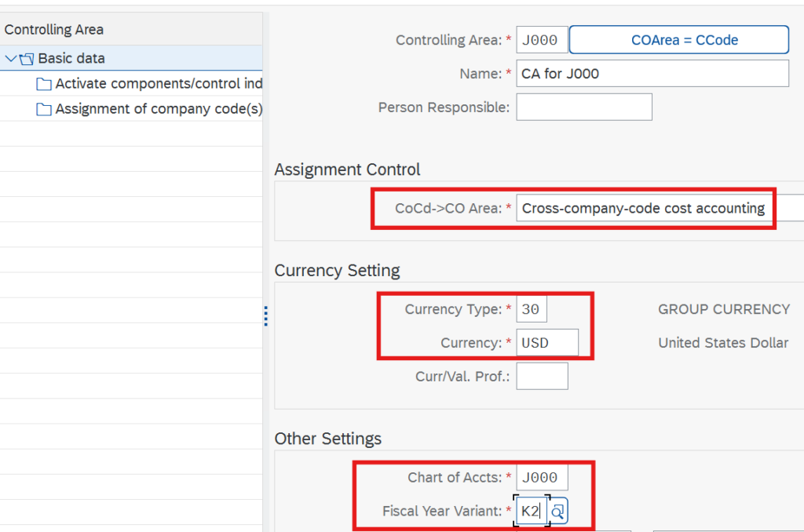
Task: Open the Activate components/control indicators node label
Action: (x=159, y=84)
